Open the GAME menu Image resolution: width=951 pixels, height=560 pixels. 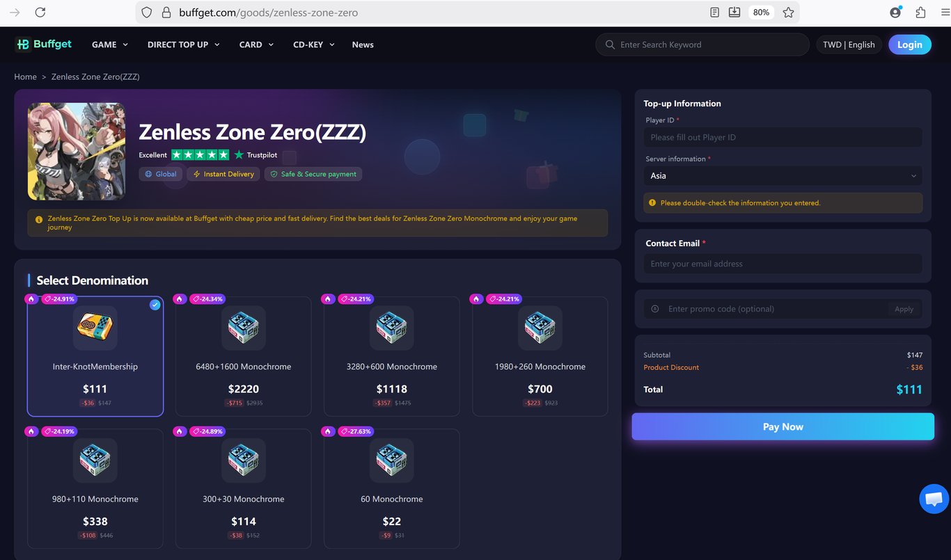tap(110, 45)
